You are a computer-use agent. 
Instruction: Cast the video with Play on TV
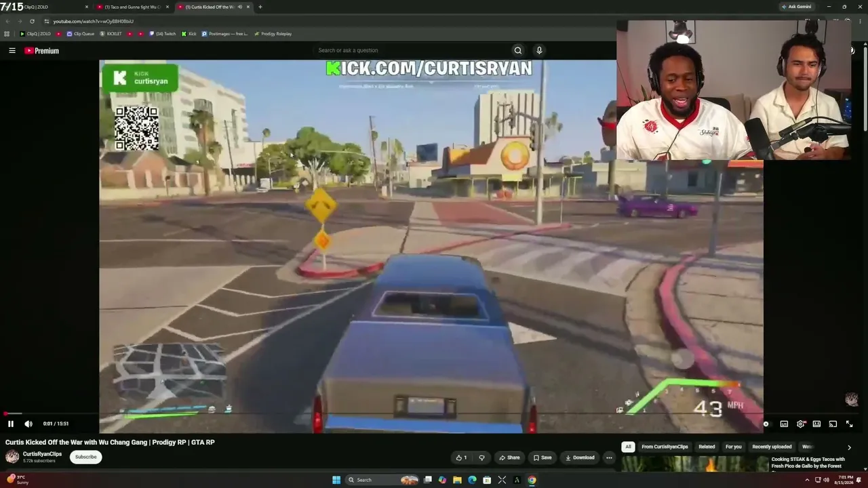(833, 424)
